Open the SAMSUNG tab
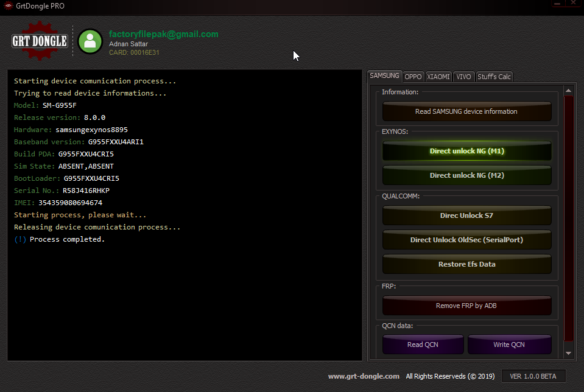584x392 pixels. click(x=384, y=76)
